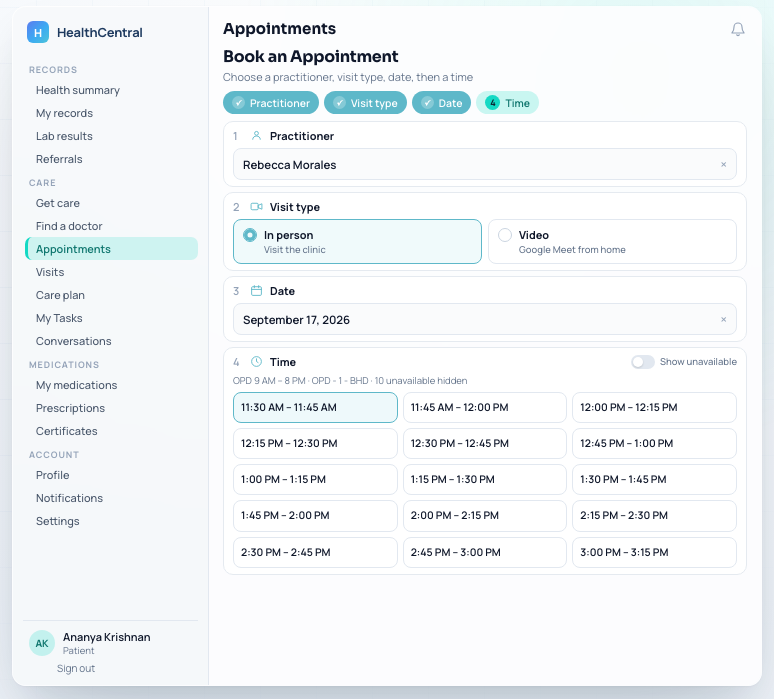The height and width of the screenshot is (699, 774).
Task: Click the Time step number 4 badge
Action: (x=492, y=103)
